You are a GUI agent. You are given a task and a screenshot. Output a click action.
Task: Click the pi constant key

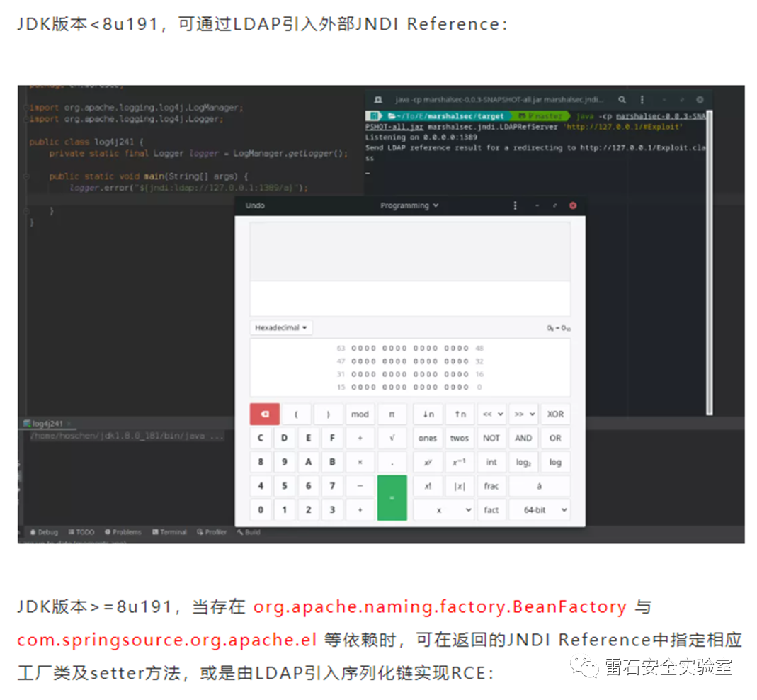(392, 414)
